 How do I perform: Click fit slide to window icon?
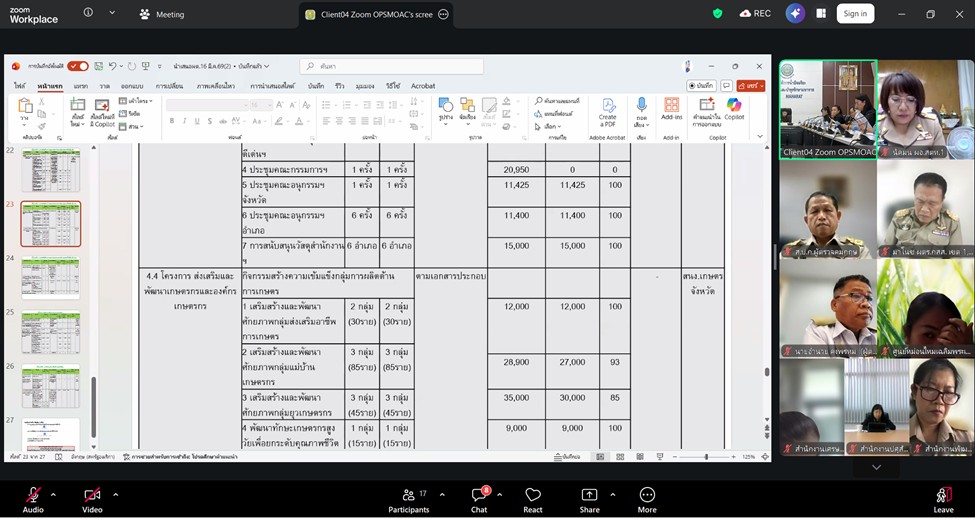pos(765,457)
